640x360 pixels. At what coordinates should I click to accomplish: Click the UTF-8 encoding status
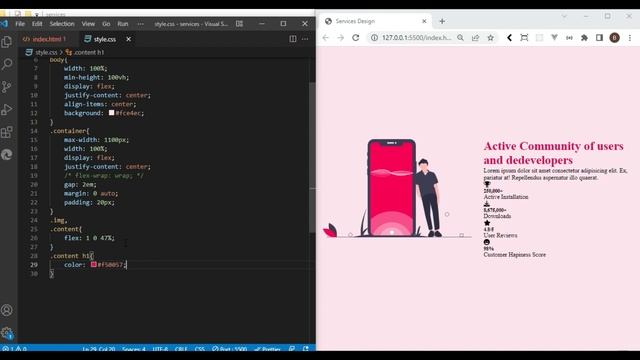click(160, 349)
